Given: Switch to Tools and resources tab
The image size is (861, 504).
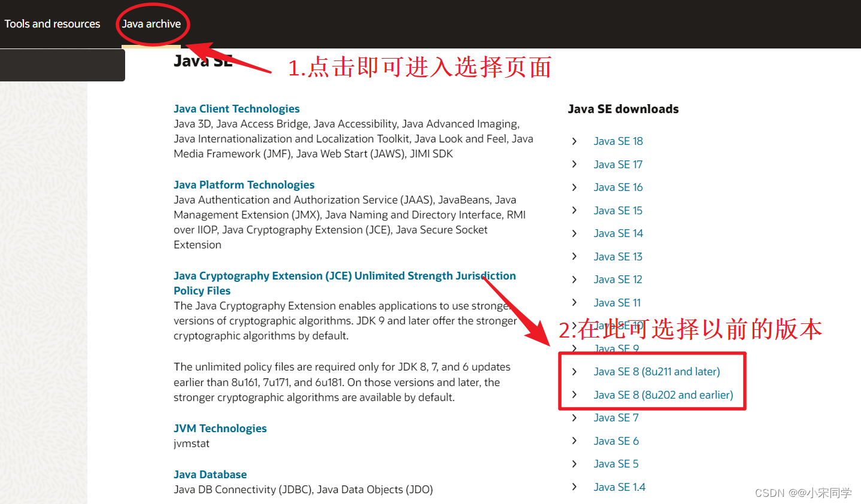Looking at the screenshot, I should [x=52, y=24].
